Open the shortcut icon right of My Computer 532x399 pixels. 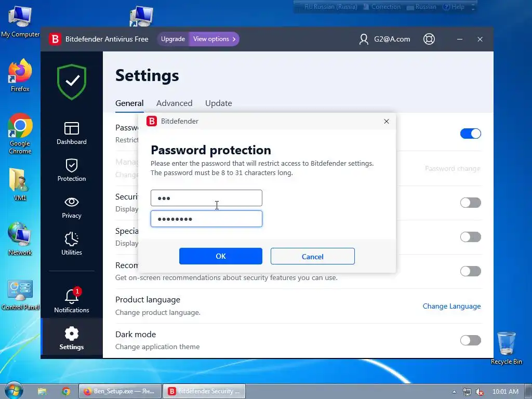pos(141,16)
